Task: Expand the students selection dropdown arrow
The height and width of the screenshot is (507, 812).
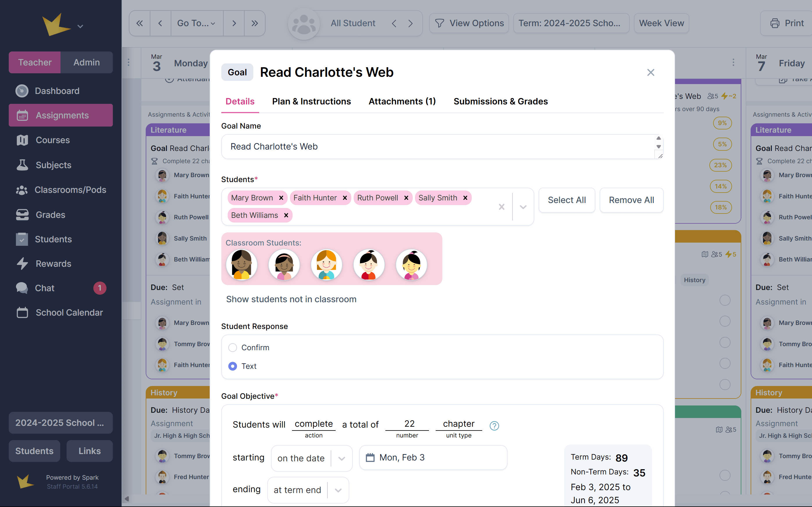Action: 523,207
